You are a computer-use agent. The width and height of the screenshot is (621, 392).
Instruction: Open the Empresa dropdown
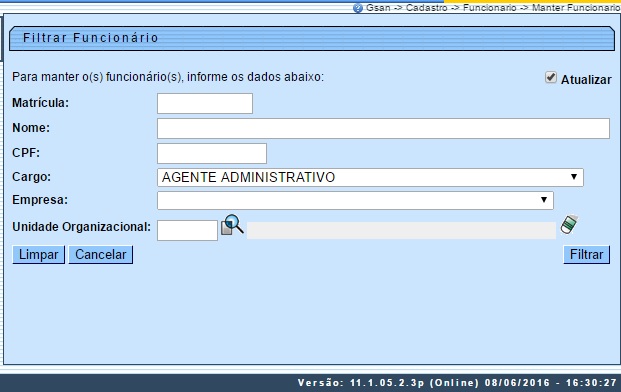(355, 200)
